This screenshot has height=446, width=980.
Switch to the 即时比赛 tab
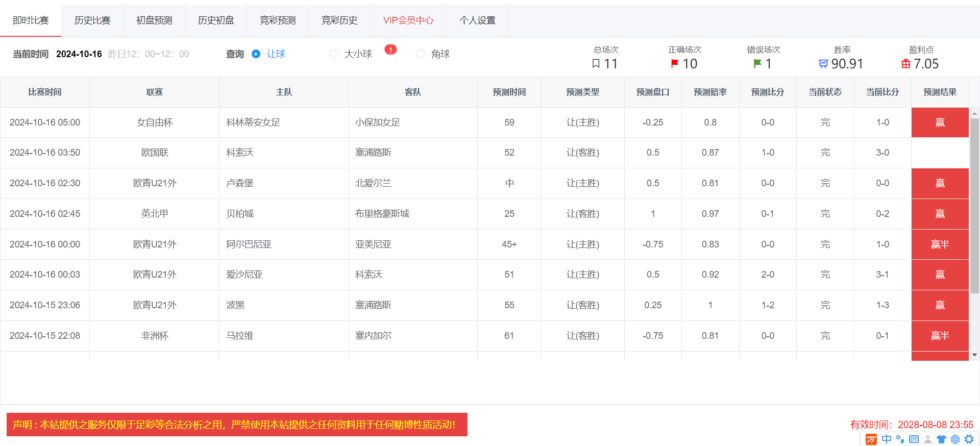coord(31,20)
